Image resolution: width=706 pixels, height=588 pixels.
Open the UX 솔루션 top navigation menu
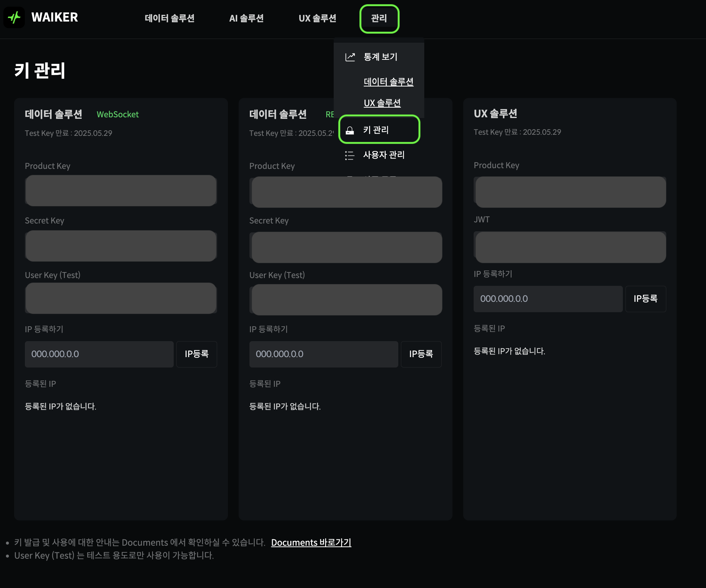point(317,18)
